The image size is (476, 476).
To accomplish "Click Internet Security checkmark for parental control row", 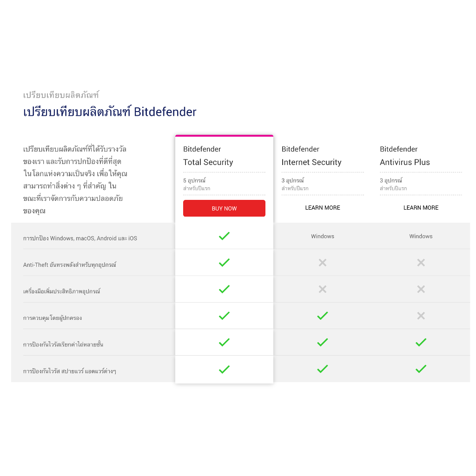I will tap(323, 316).
